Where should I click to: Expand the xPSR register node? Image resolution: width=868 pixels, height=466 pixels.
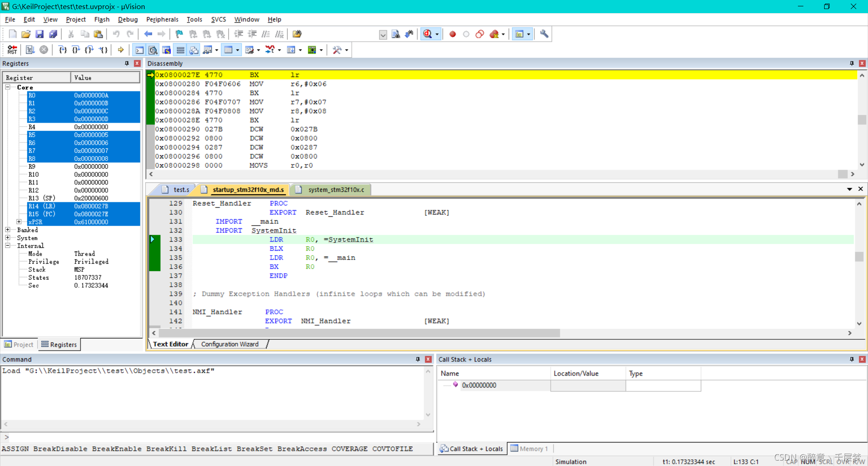[x=19, y=222]
